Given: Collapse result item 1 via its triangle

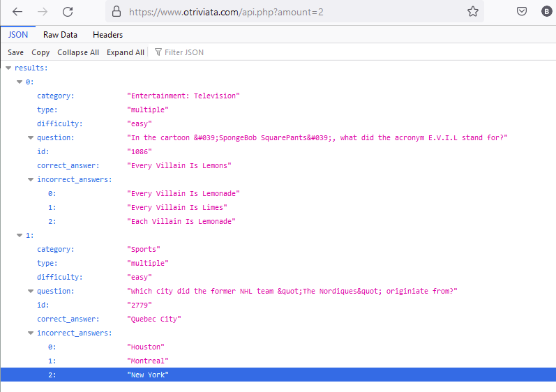Looking at the screenshot, I should [20, 235].
